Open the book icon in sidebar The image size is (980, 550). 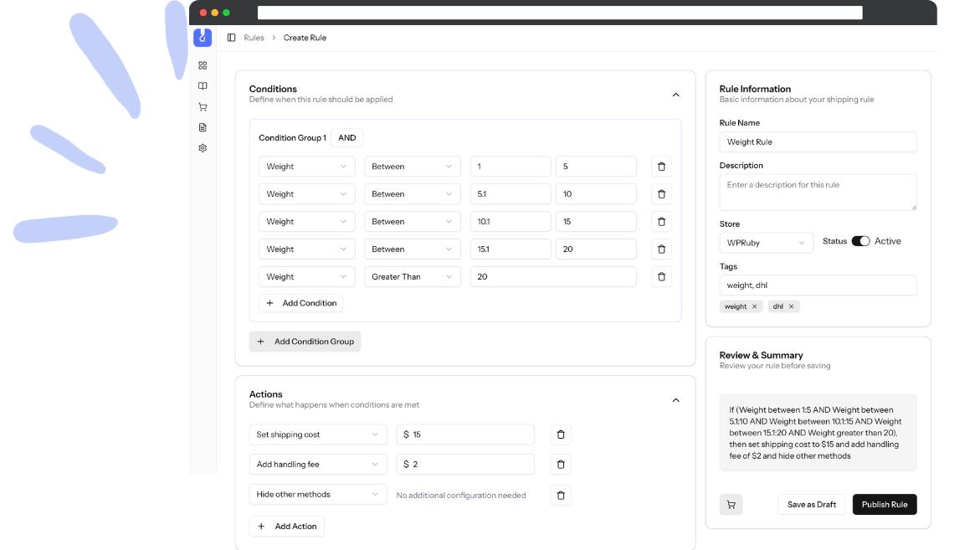coord(203,86)
